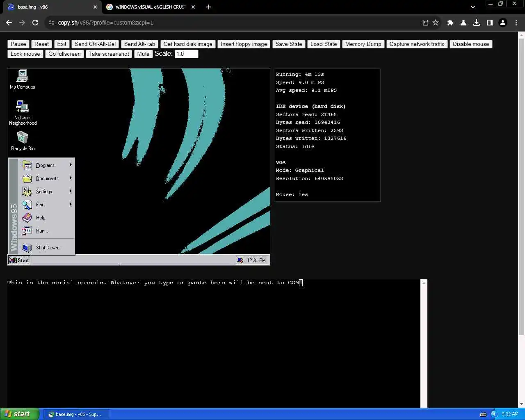525x420 pixels.
Task: Open a new browser tab
Action: point(209,7)
